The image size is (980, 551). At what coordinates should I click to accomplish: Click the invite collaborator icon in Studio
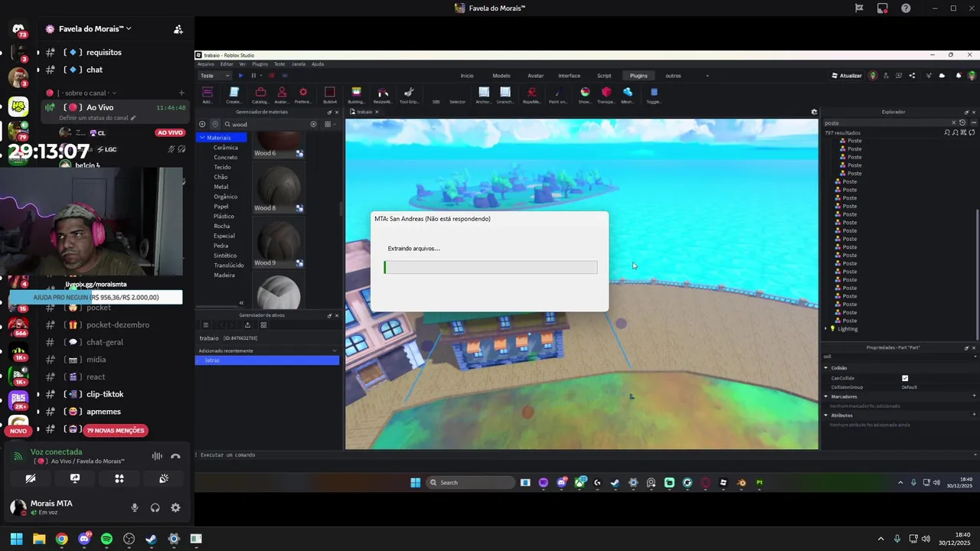(x=885, y=76)
